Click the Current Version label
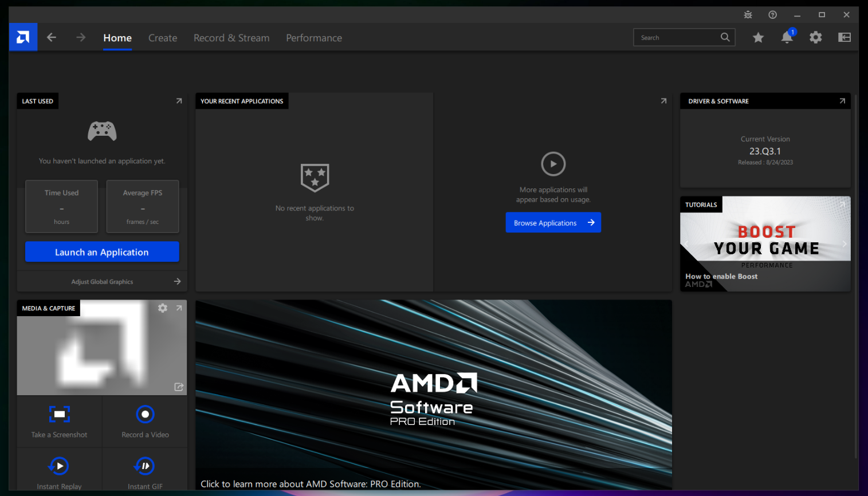 765,139
